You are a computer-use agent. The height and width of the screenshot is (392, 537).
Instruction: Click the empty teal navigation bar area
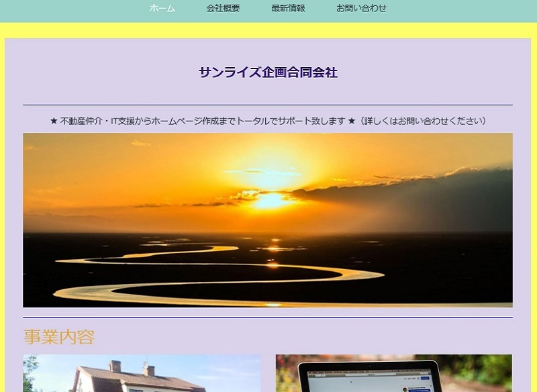[470, 10]
